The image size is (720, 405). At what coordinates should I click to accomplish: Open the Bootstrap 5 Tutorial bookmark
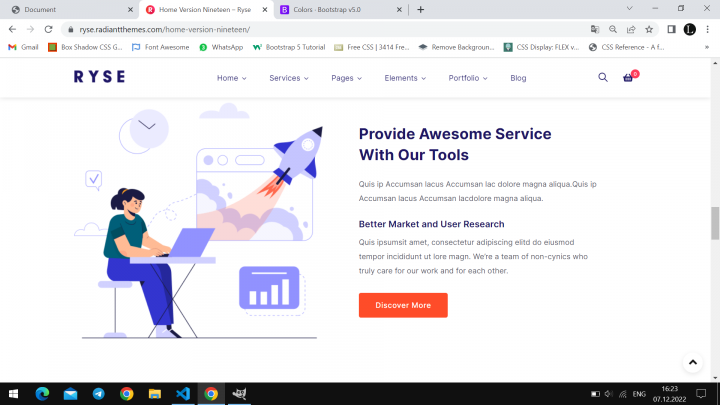point(289,47)
